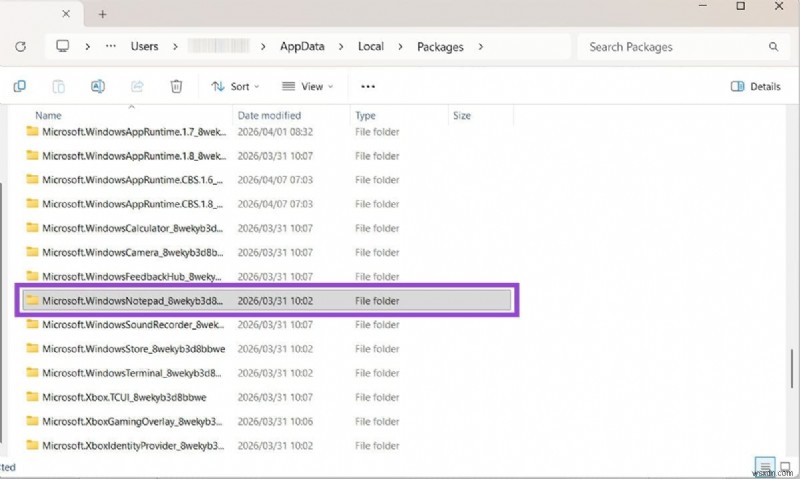Click the vertical scrollbar thumb
The width and height of the screenshot is (800, 479).
coord(792,368)
